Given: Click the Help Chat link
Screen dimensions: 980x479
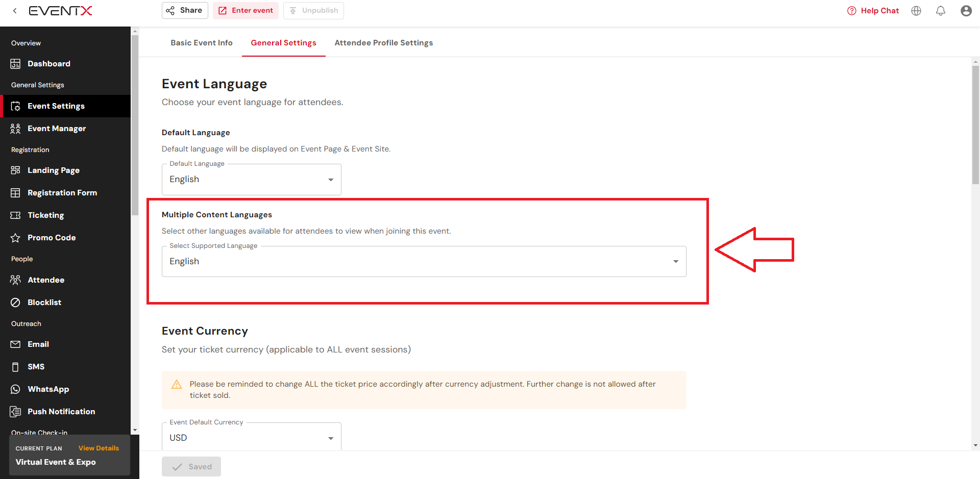Looking at the screenshot, I should pyautogui.click(x=873, y=11).
